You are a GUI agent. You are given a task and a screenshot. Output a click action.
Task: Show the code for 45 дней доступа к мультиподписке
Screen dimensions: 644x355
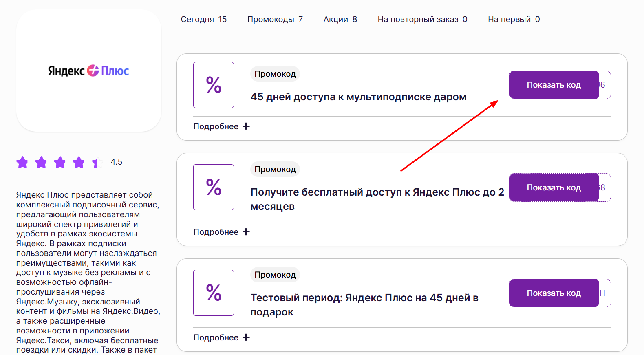click(x=554, y=85)
